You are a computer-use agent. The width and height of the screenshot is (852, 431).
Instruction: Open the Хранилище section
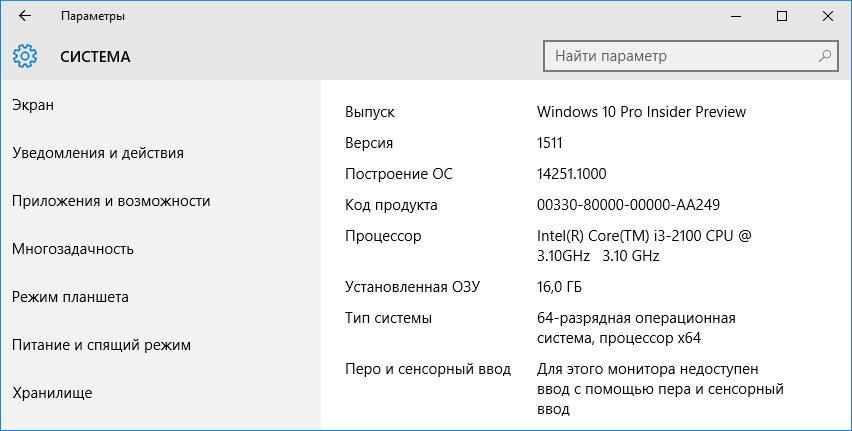pyautogui.click(x=52, y=393)
